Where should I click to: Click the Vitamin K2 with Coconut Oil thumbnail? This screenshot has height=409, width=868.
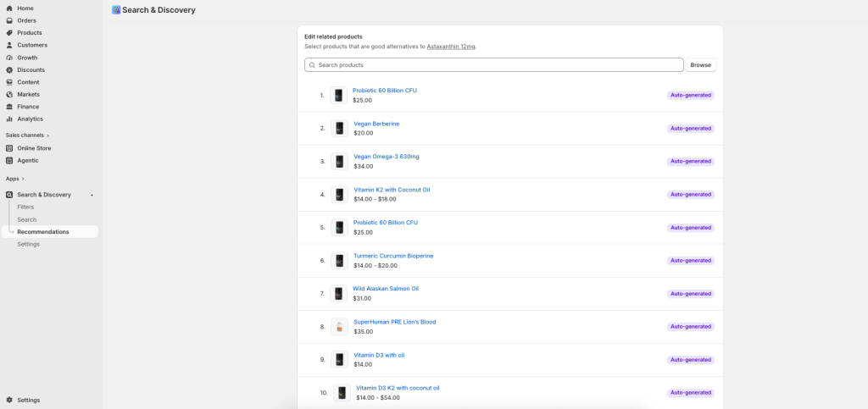[339, 195]
